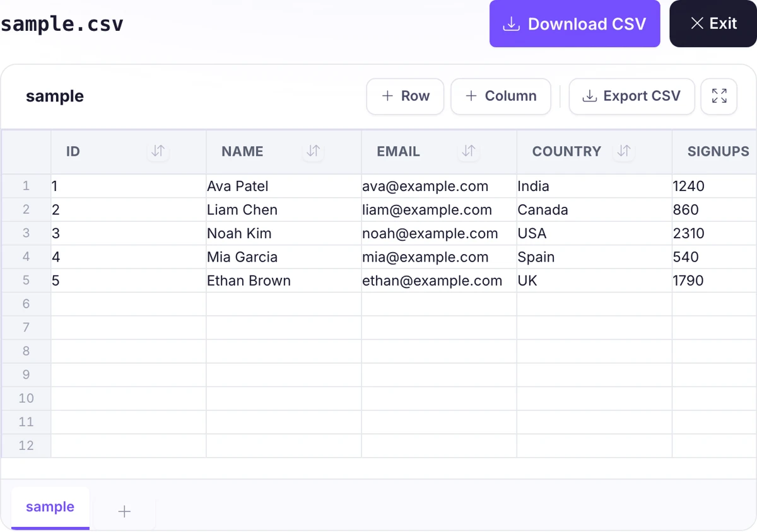Exit the CSV viewer

point(713,24)
